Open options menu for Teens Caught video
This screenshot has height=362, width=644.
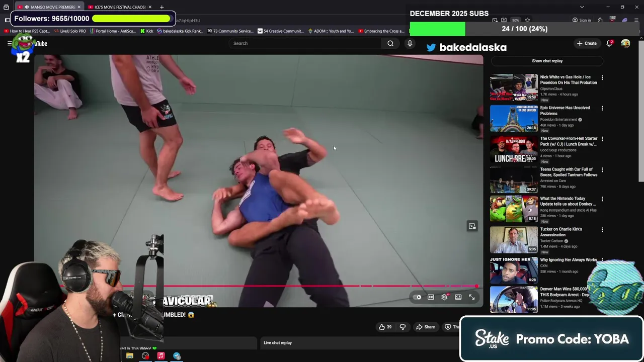pyautogui.click(x=602, y=170)
